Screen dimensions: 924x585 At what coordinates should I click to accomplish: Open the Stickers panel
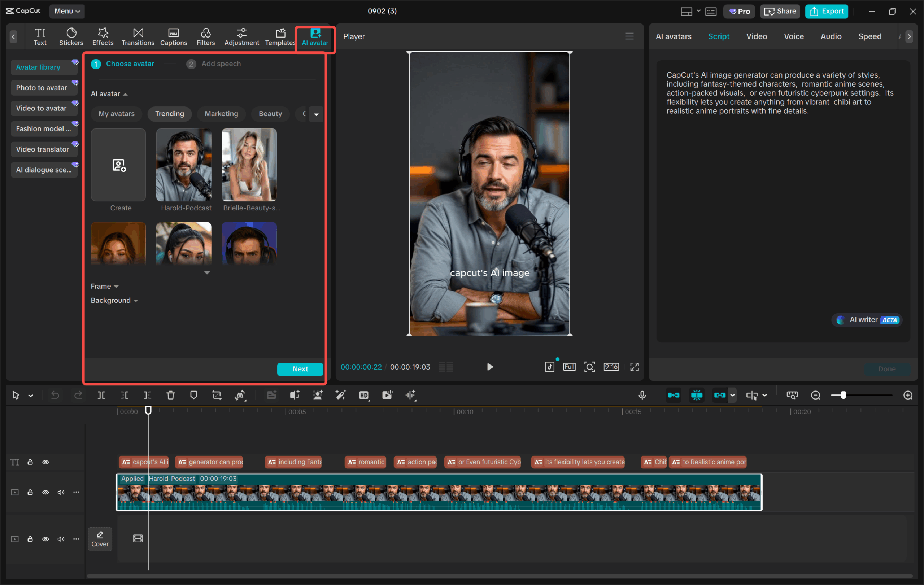[x=71, y=37]
